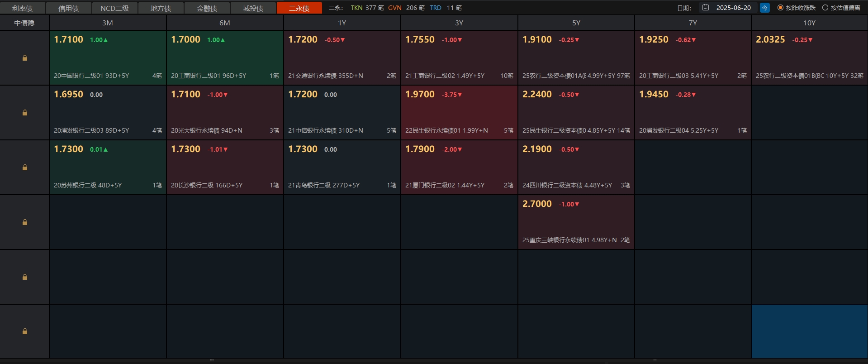Click the 1.6950 yield value
868x364 pixels.
68,94
